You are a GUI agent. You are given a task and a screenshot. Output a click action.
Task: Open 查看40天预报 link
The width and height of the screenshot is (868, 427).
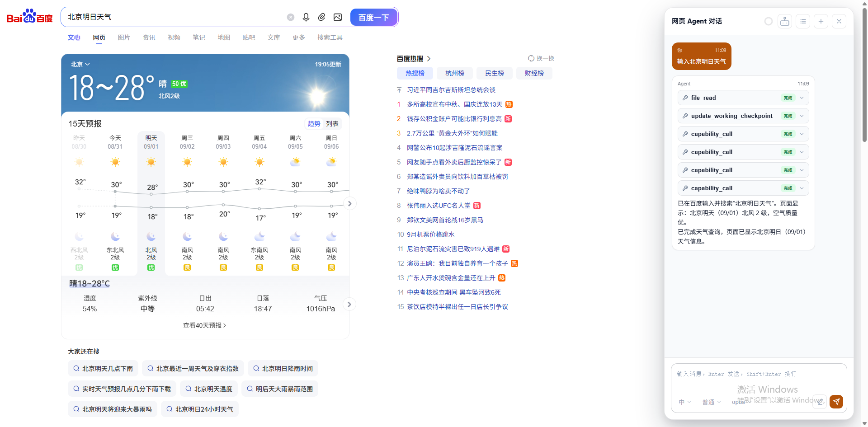204,325
